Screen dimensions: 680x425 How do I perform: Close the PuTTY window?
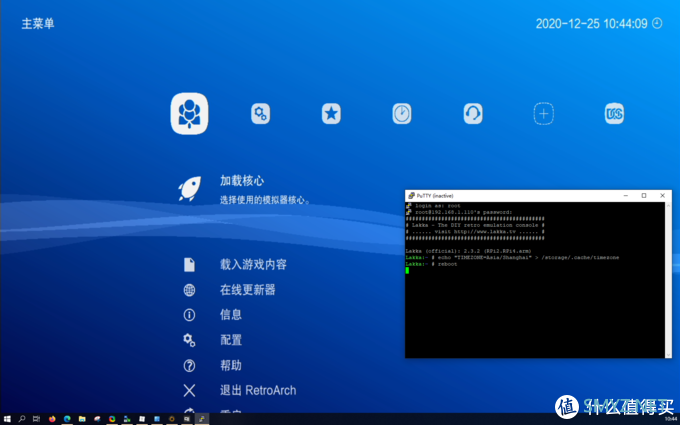[x=663, y=196]
